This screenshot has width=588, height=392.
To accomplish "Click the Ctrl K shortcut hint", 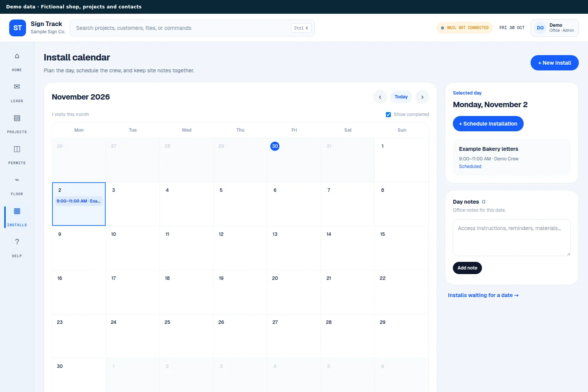I will [x=301, y=28].
